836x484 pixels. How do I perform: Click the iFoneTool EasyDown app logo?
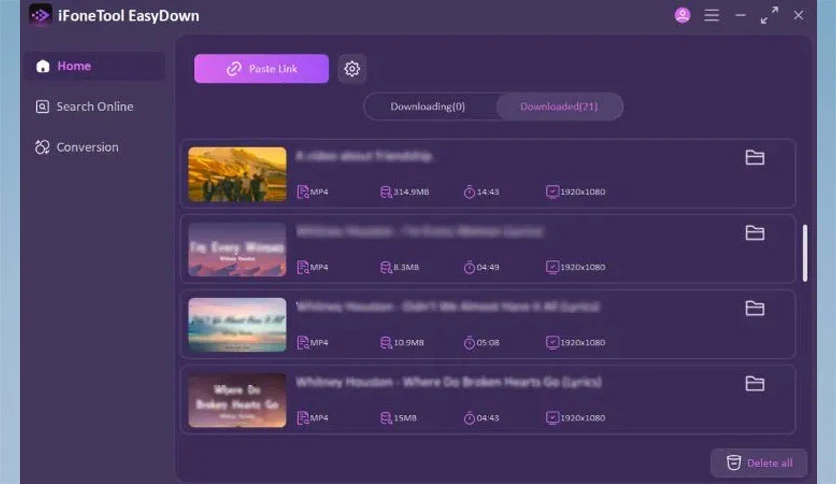(41, 15)
